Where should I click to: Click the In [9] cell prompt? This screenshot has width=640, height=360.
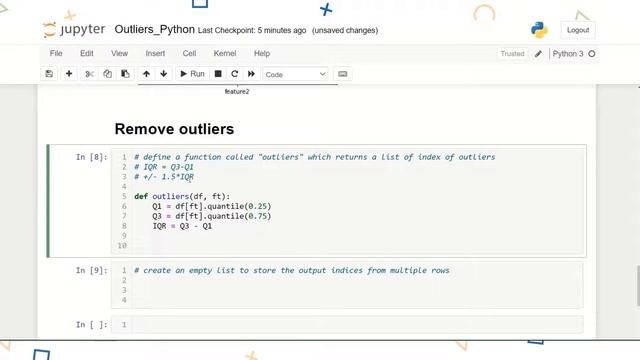tap(91, 271)
